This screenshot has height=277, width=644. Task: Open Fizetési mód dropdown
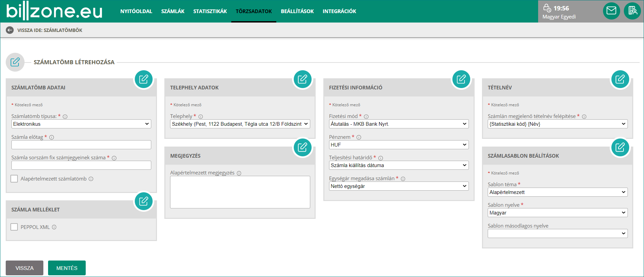point(399,124)
